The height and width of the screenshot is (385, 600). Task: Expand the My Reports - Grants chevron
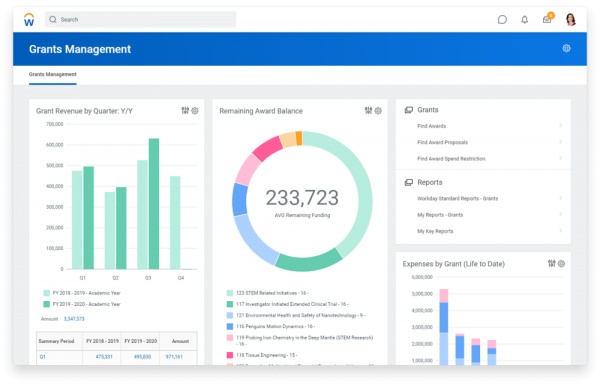561,215
